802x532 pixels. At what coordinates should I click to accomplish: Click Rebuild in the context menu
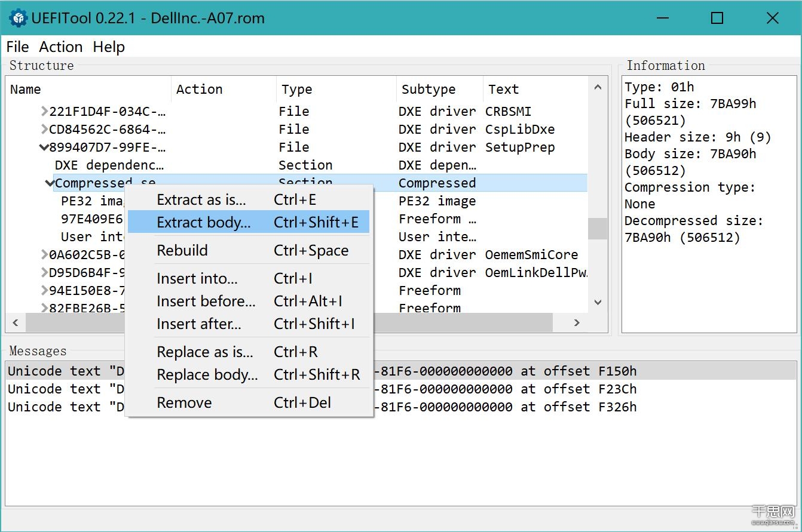182,251
